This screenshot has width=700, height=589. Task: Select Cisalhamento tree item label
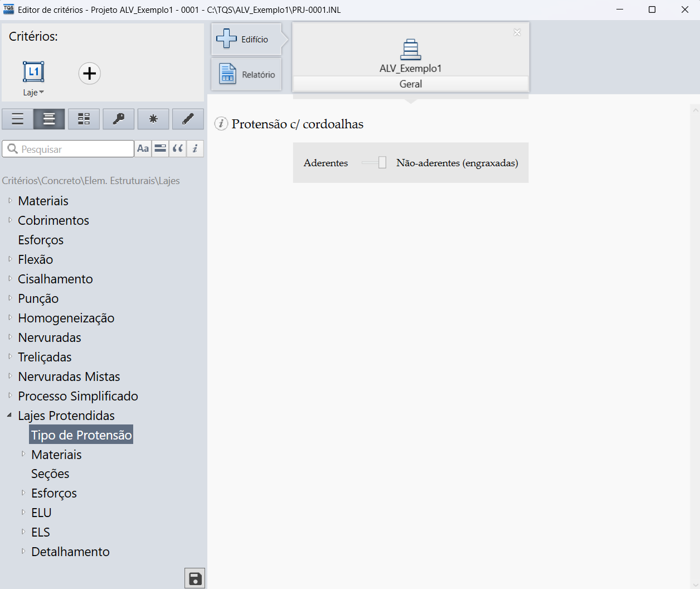(x=55, y=279)
